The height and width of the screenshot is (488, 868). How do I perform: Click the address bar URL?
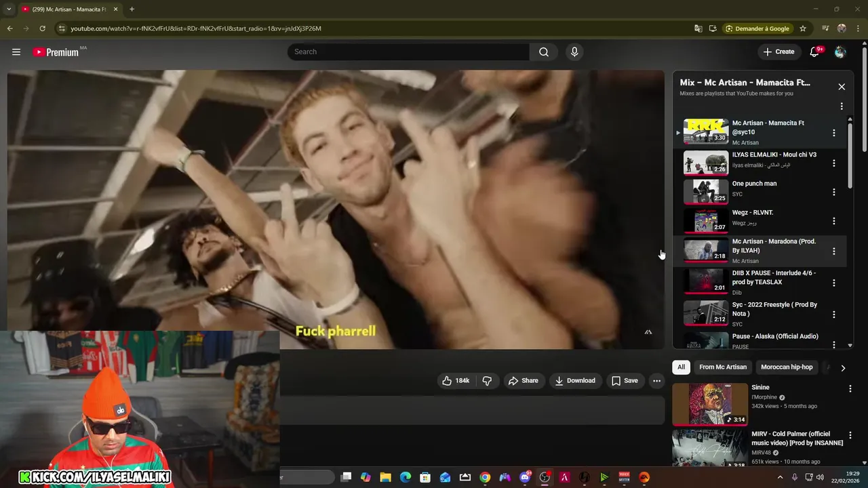pyautogui.click(x=196, y=28)
